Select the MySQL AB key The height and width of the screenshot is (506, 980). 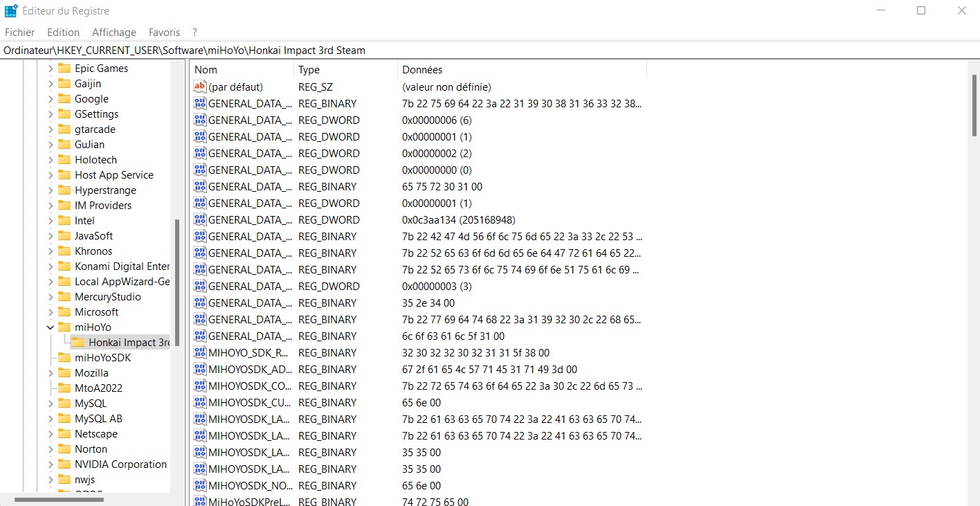(x=98, y=419)
